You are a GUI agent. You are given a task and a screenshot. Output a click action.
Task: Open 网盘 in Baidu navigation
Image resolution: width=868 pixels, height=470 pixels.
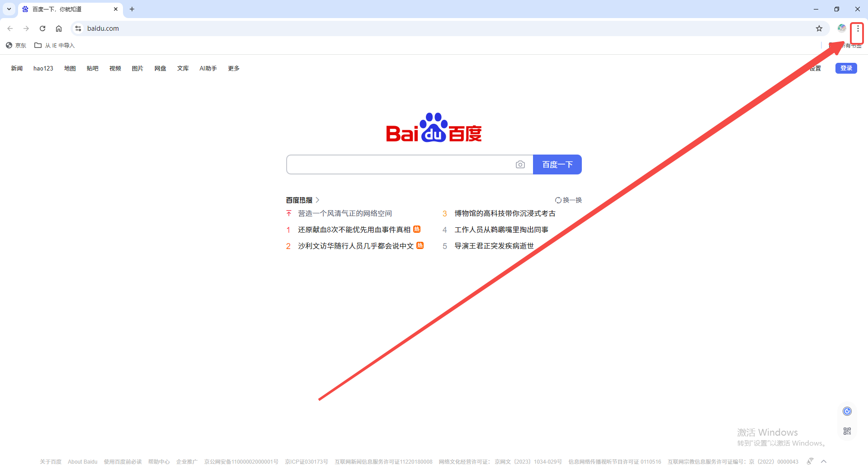coord(160,68)
